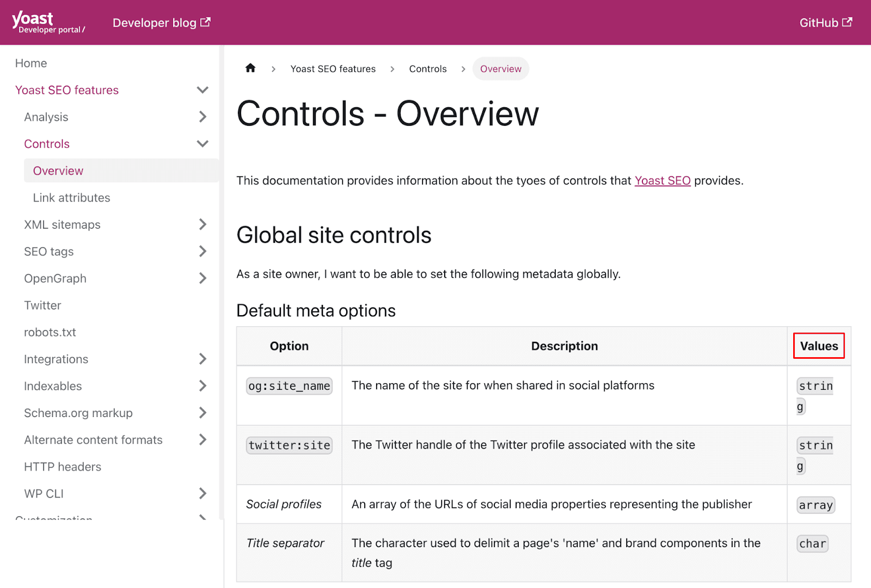Image resolution: width=871 pixels, height=588 pixels.
Task: Collapse the Yoast SEO features menu
Action: pyautogui.click(x=203, y=90)
